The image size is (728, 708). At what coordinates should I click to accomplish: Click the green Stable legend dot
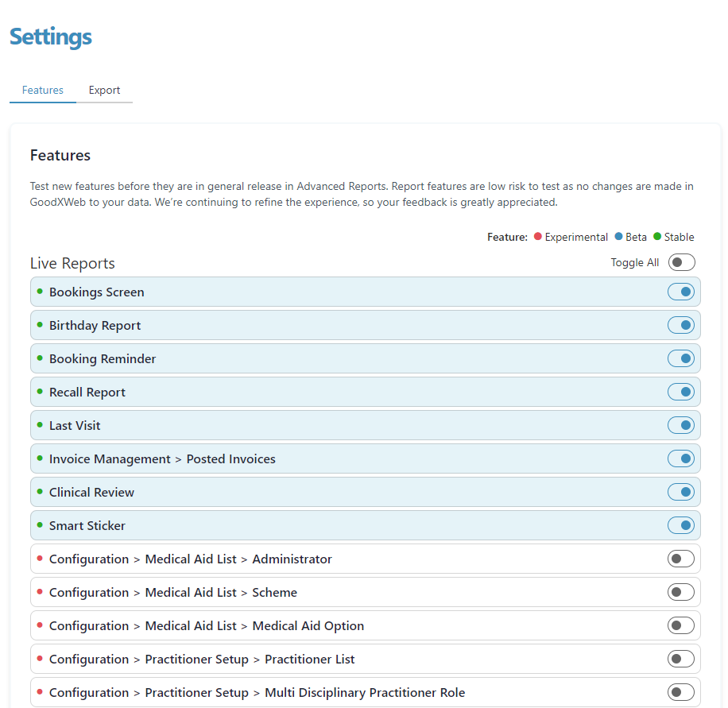tap(657, 237)
